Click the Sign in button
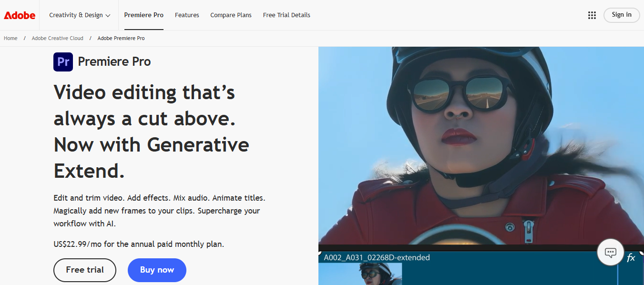Image resolution: width=644 pixels, height=285 pixels. tap(622, 15)
